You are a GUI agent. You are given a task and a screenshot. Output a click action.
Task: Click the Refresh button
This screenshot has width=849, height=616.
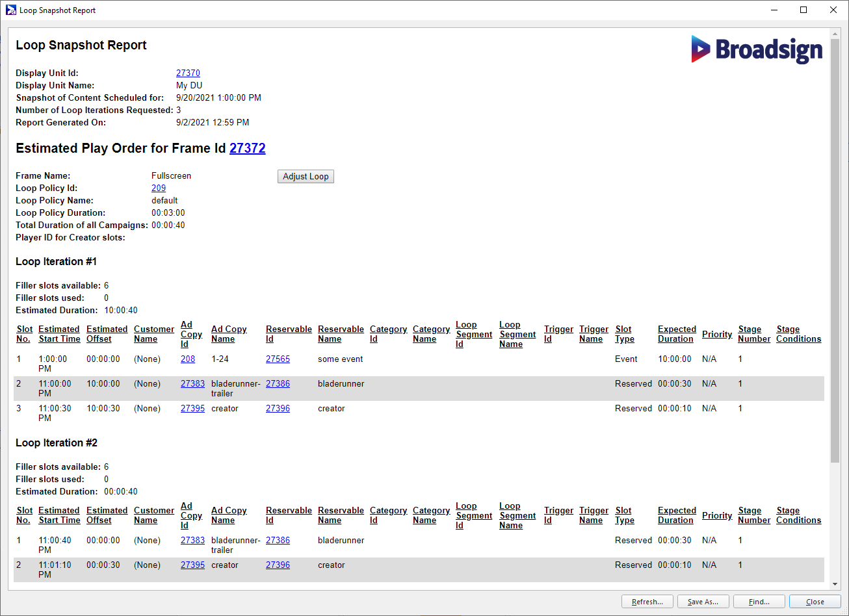coord(647,602)
